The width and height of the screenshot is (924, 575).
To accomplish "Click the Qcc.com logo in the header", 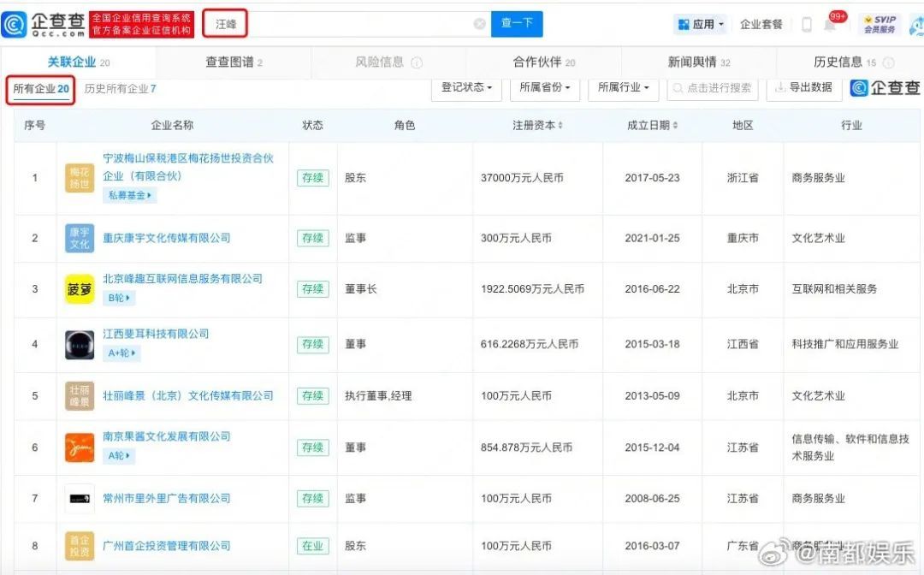I will pos(44,24).
